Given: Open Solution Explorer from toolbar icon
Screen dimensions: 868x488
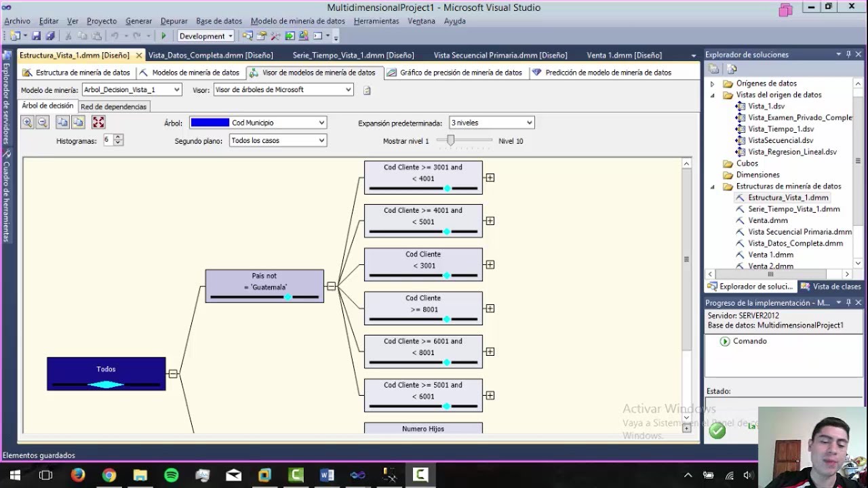Looking at the screenshot, I should 248,36.
